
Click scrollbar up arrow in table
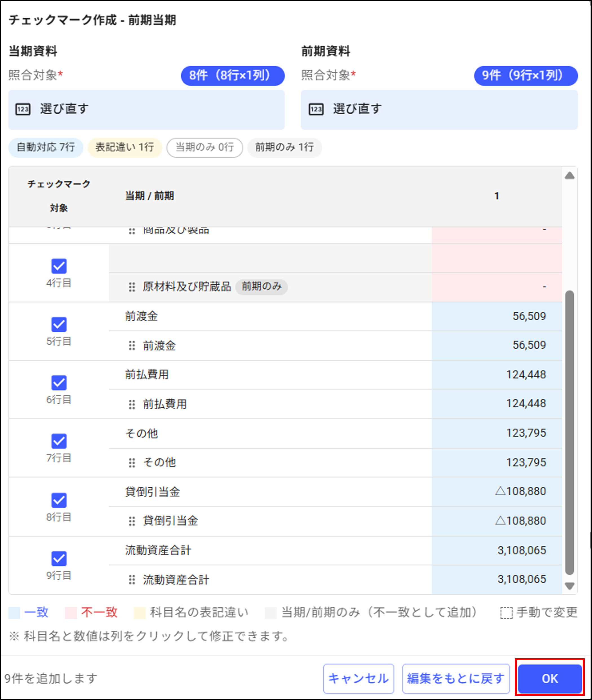pyautogui.click(x=569, y=176)
